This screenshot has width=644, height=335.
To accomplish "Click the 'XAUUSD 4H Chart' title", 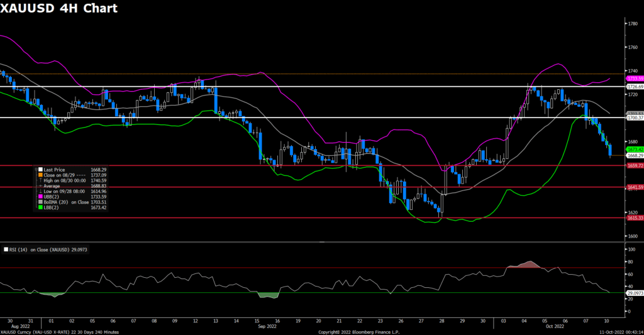I will (58, 8).
